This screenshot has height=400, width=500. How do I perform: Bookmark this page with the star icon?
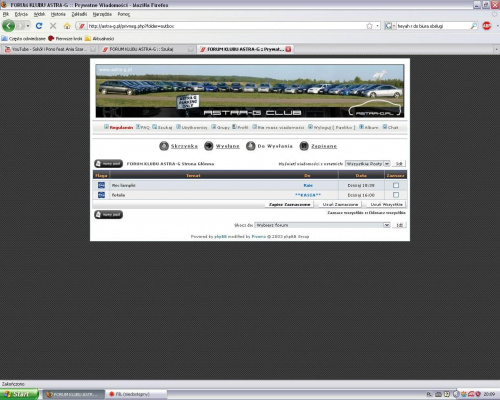coord(369,26)
